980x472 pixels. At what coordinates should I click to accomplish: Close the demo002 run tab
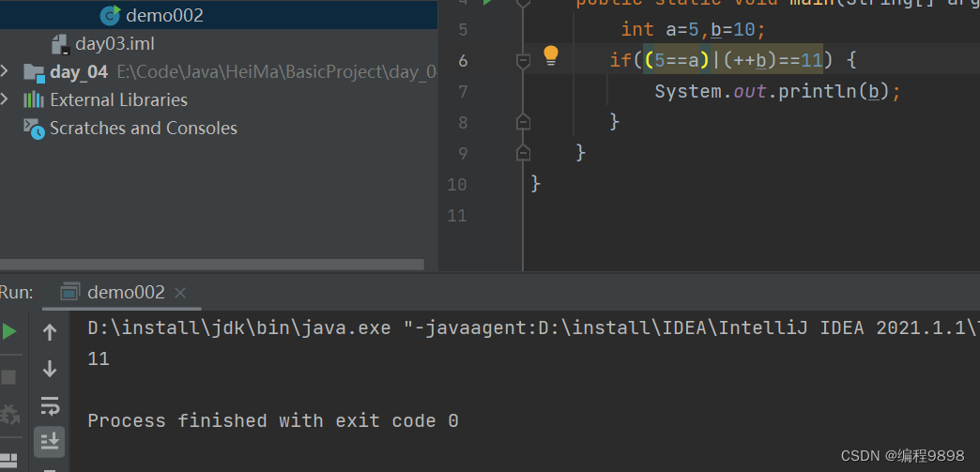[x=180, y=293]
